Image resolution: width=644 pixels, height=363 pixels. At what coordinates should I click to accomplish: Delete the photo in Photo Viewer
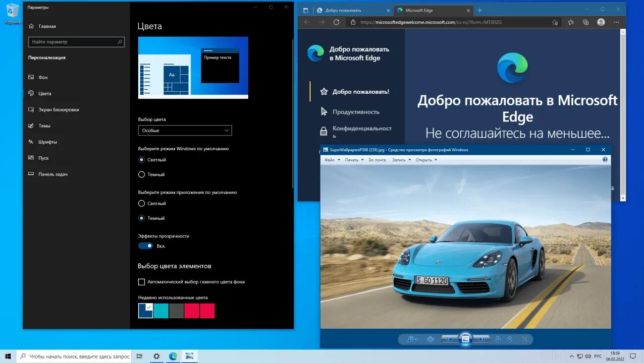(x=525, y=339)
